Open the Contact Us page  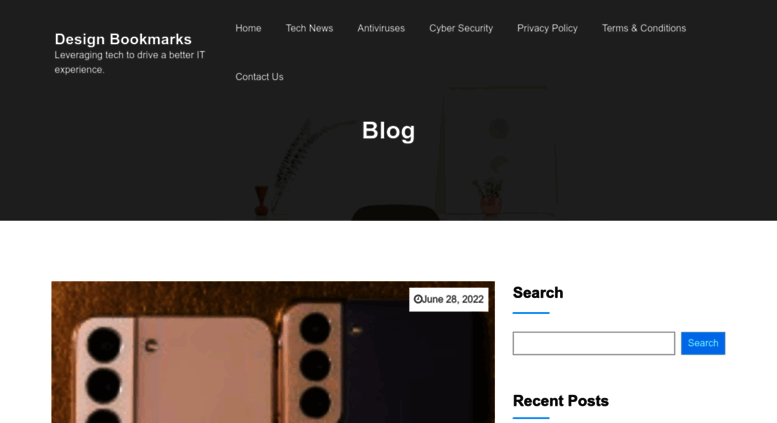click(259, 77)
